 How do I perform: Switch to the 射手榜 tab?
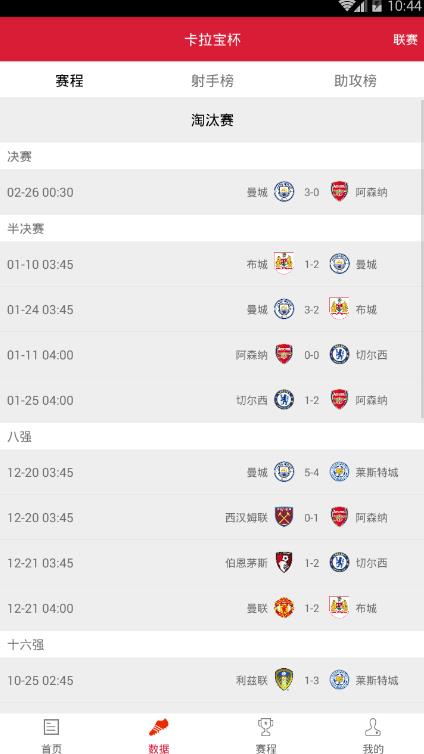click(212, 80)
